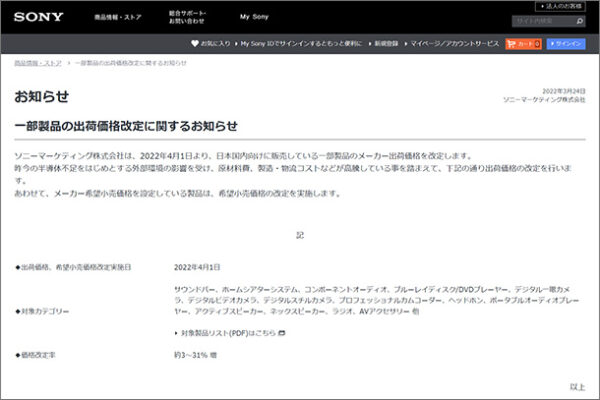Image resolution: width=600 pixels, height=400 pixels.
Task: Open the 商品情報・ストア menu
Action: point(118,17)
